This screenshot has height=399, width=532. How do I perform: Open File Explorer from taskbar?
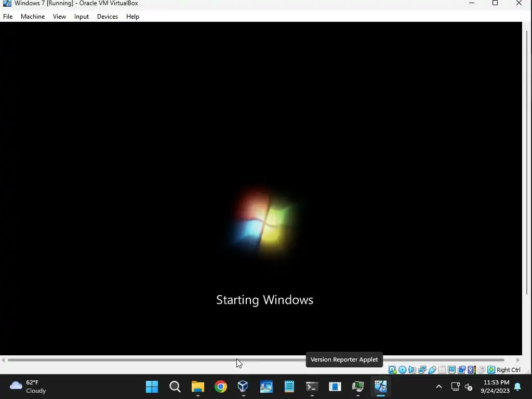[198, 387]
